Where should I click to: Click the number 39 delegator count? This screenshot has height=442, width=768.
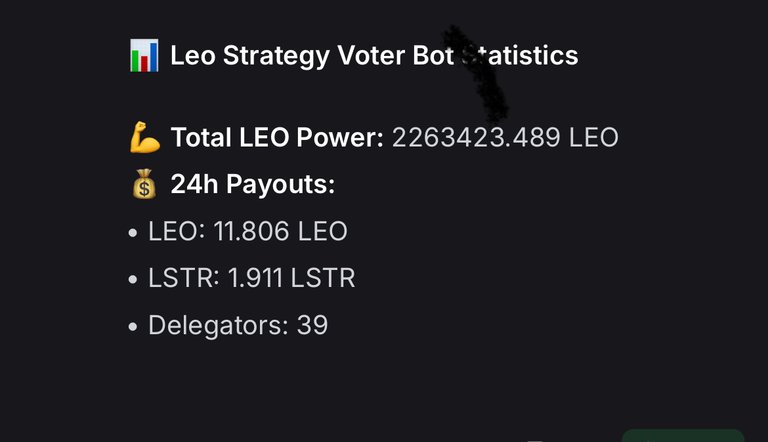pos(312,325)
